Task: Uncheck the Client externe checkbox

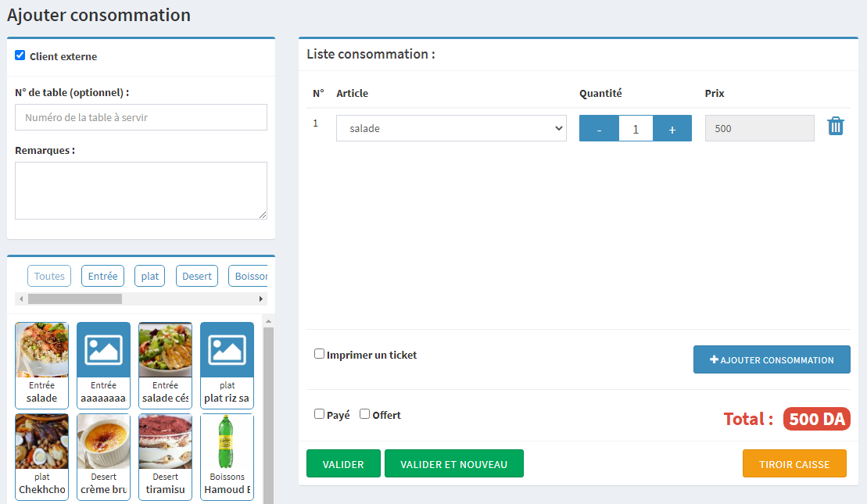Action: (20, 55)
